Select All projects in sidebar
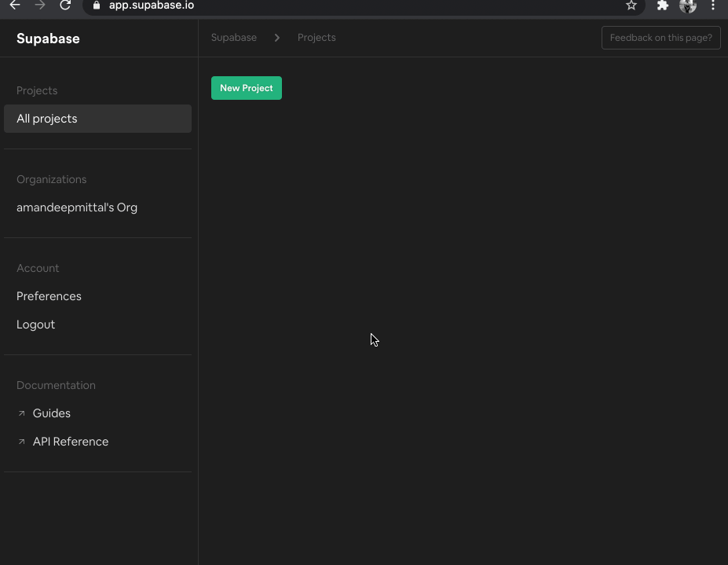The width and height of the screenshot is (728, 565). pyautogui.click(x=97, y=119)
